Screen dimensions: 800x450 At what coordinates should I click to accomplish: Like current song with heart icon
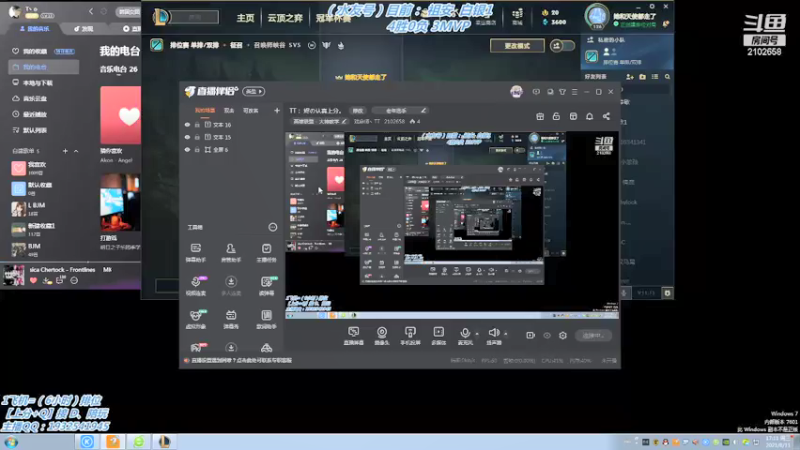[x=33, y=281]
